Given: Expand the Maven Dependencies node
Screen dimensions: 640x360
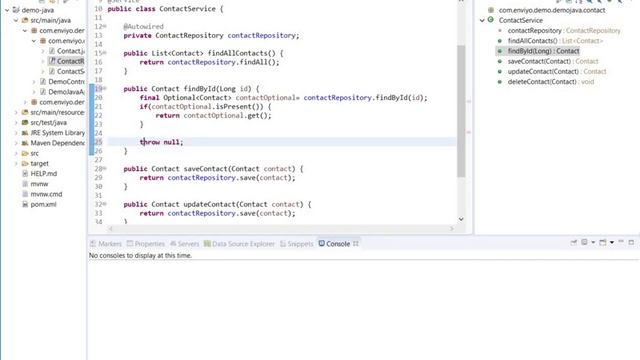Looking at the screenshot, I should pyautogui.click(x=16, y=143).
